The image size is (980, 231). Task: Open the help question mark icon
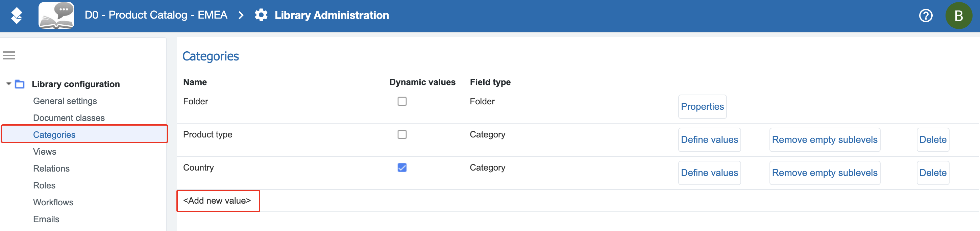click(926, 16)
